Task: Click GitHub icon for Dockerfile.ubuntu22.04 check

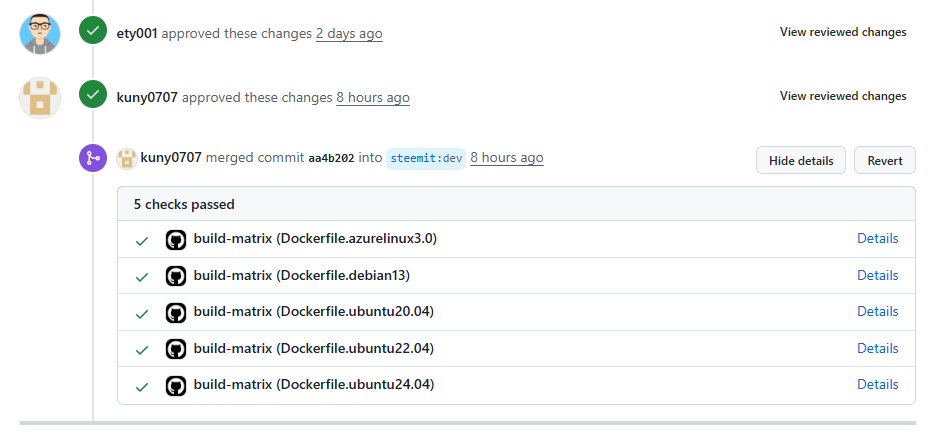Action: pos(176,349)
